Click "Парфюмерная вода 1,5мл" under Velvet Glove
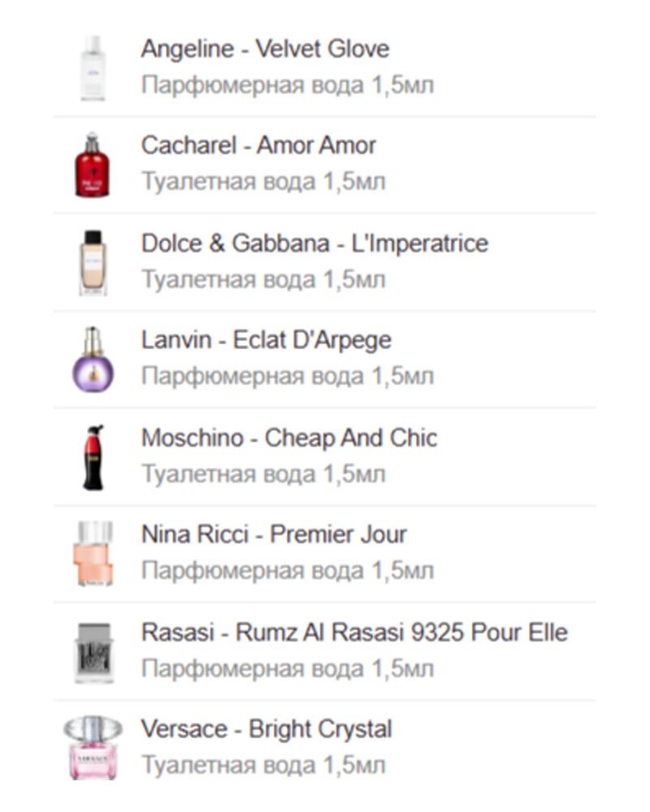This screenshot has width=650, height=812. pyautogui.click(x=288, y=84)
